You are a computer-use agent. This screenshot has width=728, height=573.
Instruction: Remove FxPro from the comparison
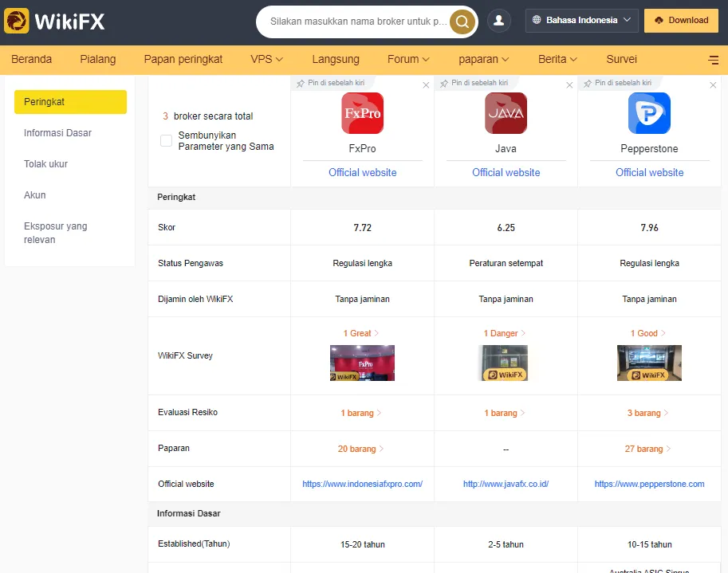426,85
